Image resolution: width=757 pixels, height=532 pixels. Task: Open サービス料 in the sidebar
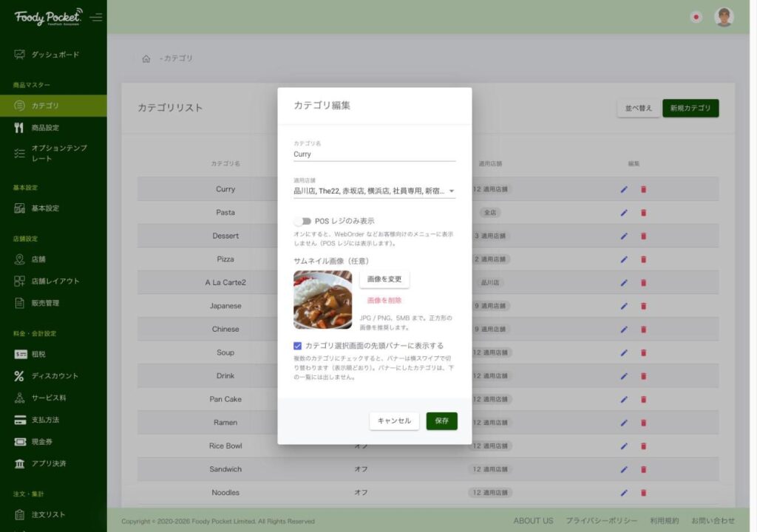coord(53,398)
